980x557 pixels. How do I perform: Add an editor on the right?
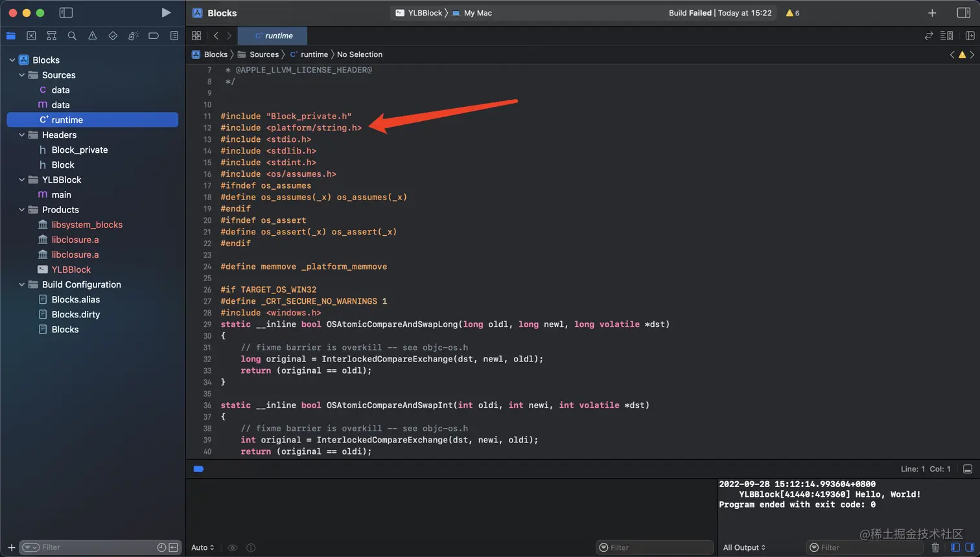pyautogui.click(x=970, y=36)
